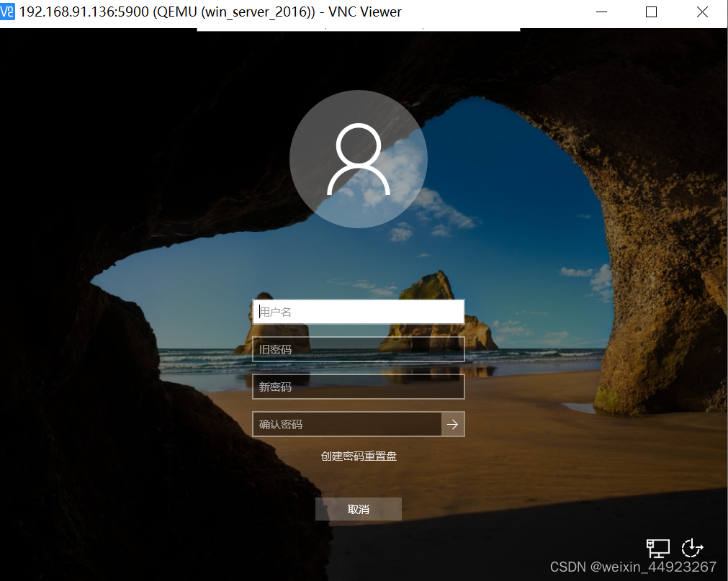This screenshot has height=581, width=728.
Task: Minimize the VNC Viewer window
Action: [602, 12]
